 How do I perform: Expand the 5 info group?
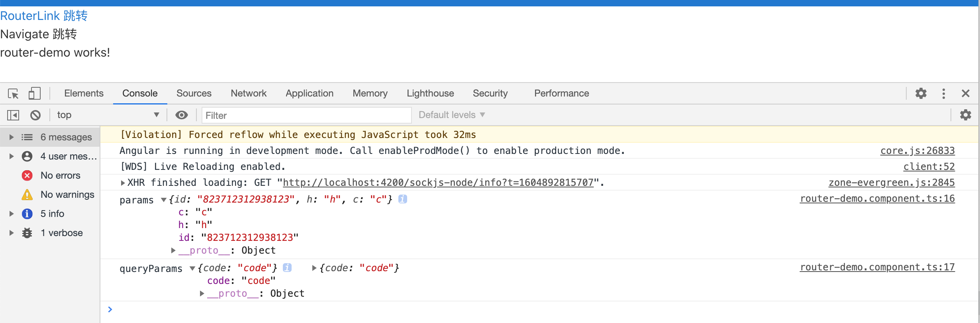click(x=12, y=214)
